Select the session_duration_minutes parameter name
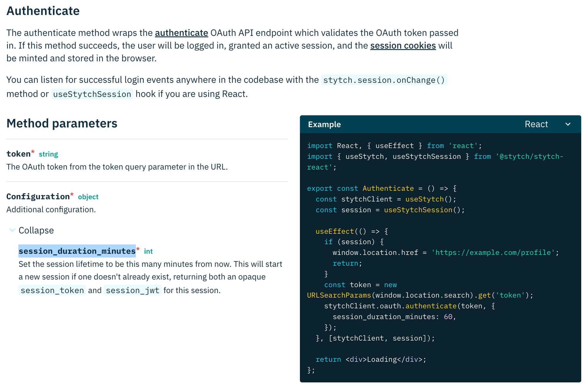588x390 pixels. point(77,251)
